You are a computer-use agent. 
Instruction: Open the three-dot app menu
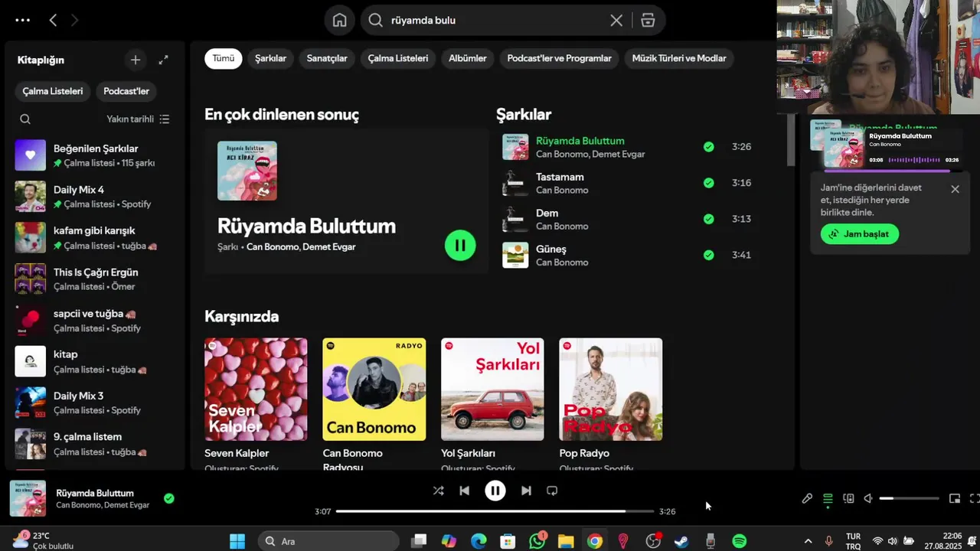22,21
